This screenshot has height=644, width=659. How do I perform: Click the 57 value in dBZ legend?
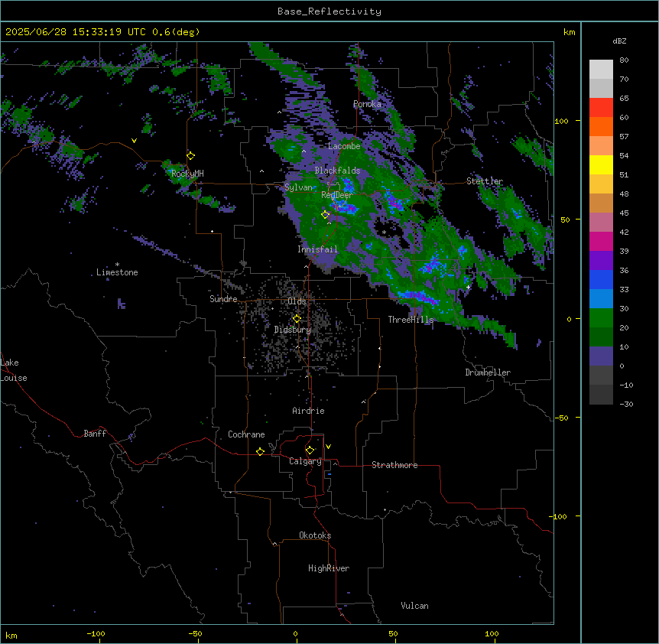pyautogui.click(x=624, y=137)
